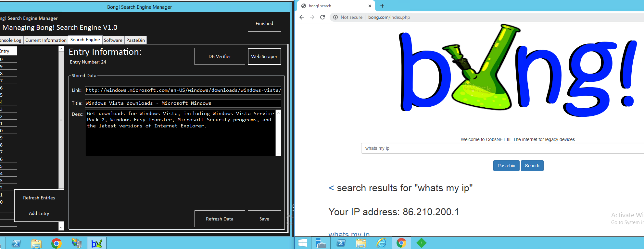Click the Not secure site info icon
This screenshot has height=249, width=644.
click(335, 17)
